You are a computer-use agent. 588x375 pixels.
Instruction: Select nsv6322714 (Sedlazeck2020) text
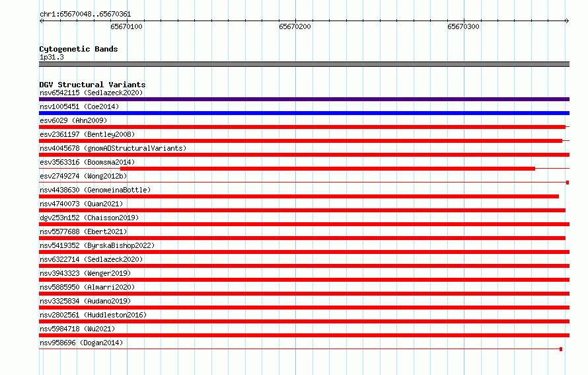[x=91, y=259]
